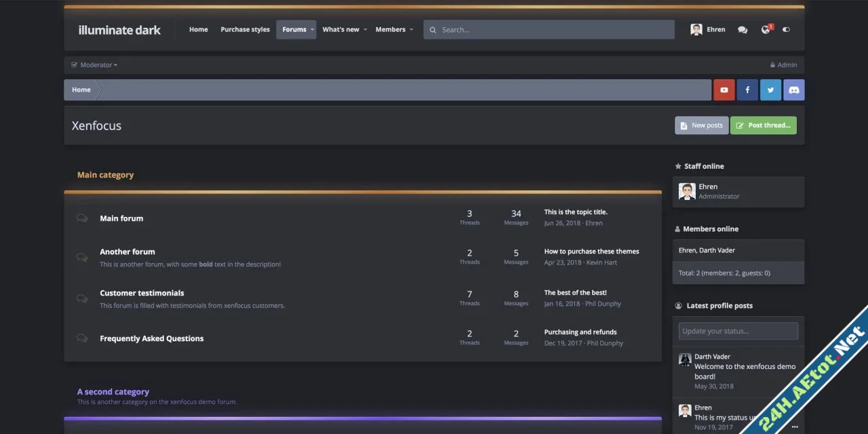This screenshot has width=868, height=434.
Task: Open the Twitter social icon
Action: (x=770, y=90)
